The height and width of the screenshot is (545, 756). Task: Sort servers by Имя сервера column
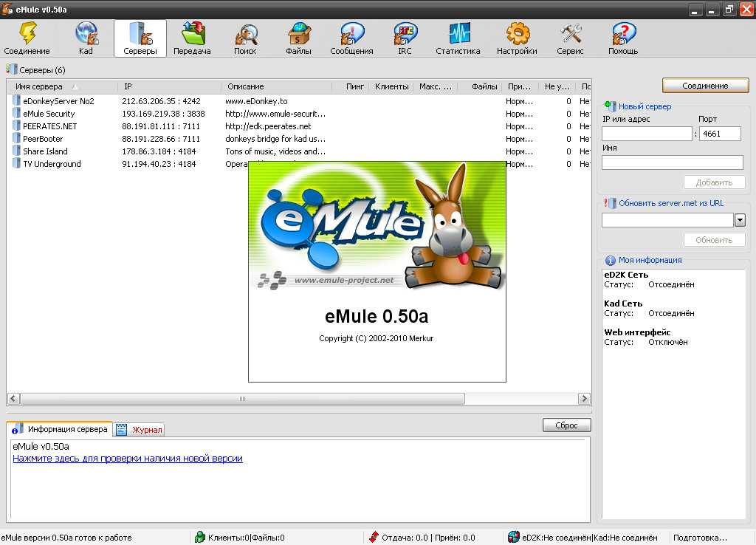(62, 86)
